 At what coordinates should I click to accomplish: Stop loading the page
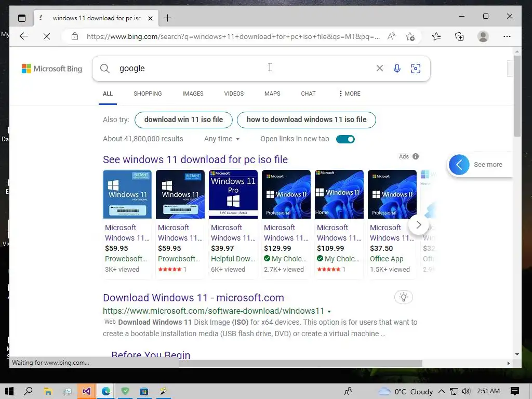[x=47, y=36]
